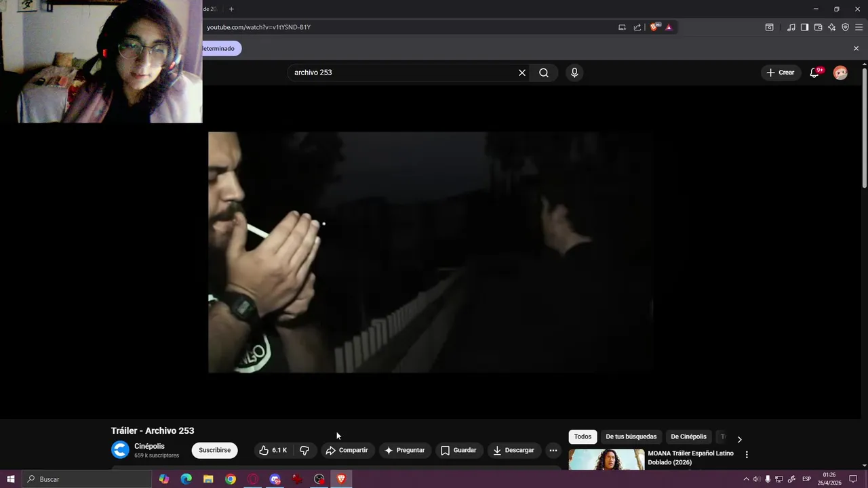The width and height of the screenshot is (868, 488).
Task: Launch Microsoft Edge from taskbar
Action: coord(186,479)
